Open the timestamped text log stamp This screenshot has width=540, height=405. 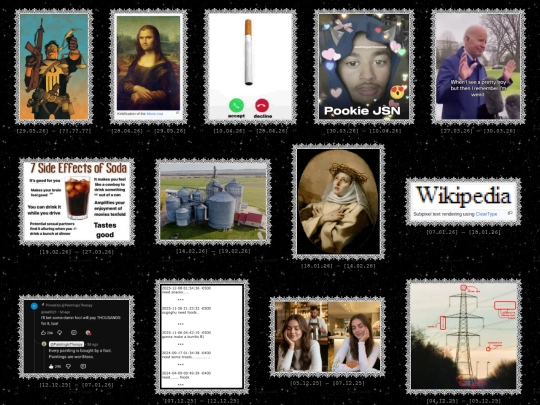coord(202,337)
